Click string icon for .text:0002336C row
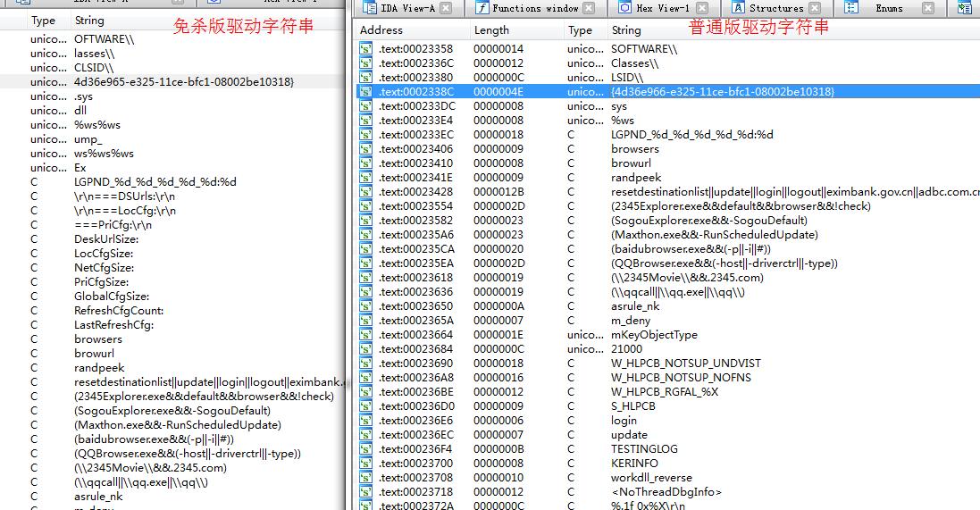 pyautogui.click(x=366, y=63)
